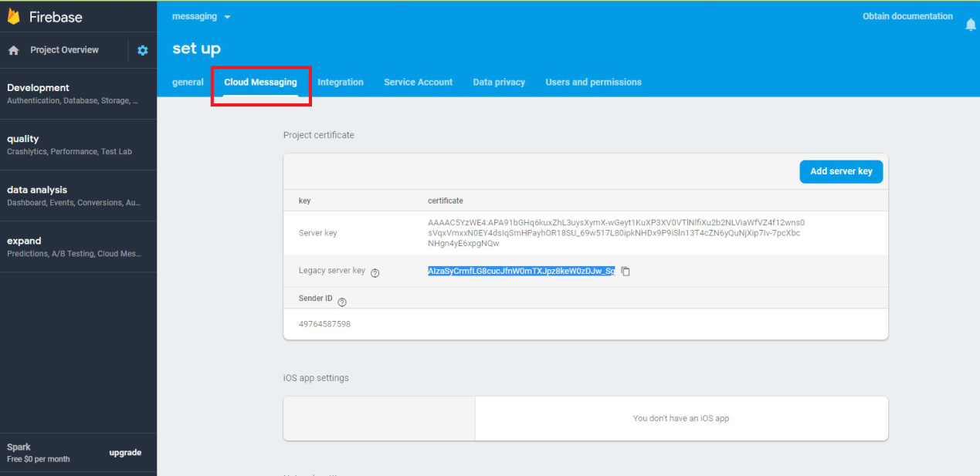Click the certificate column header

(x=446, y=201)
